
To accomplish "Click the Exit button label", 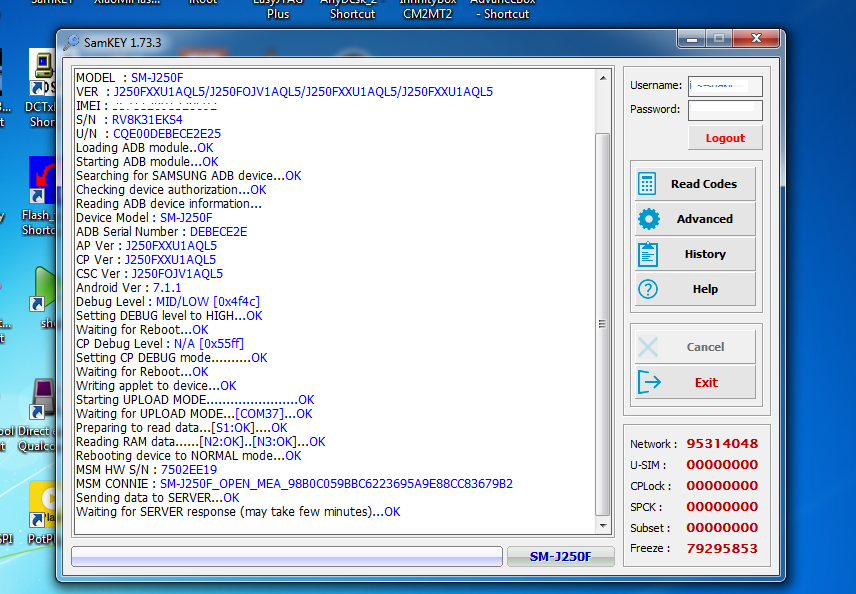I will point(706,383).
